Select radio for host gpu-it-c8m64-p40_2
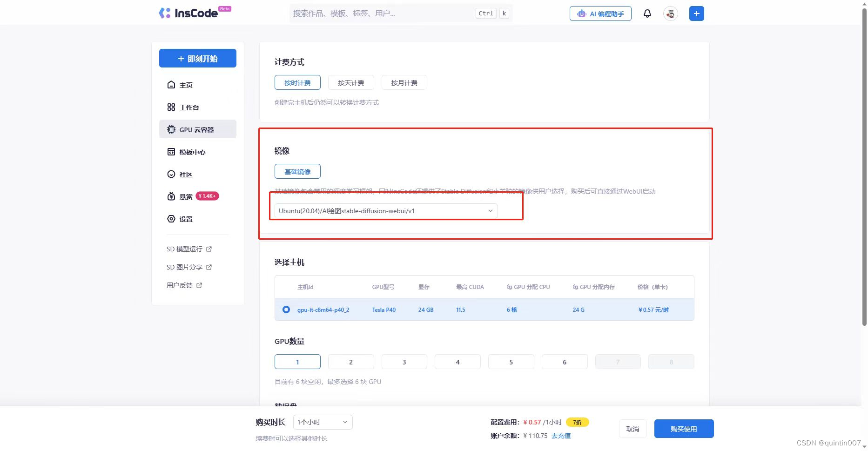Screen dimensions: 868x451 pyautogui.click(x=286, y=310)
